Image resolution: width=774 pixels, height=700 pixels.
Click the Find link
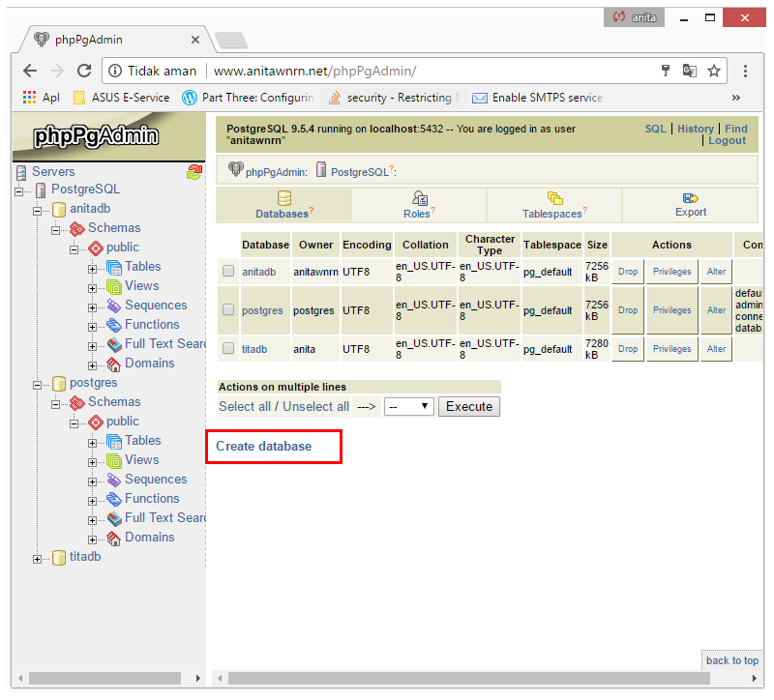coord(736,129)
